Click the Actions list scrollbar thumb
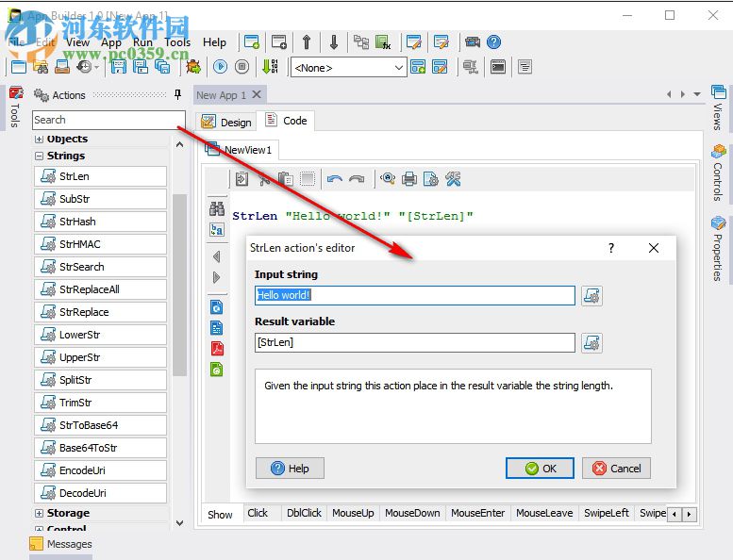Image resolution: width=733 pixels, height=560 pixels. coord(179,285)
